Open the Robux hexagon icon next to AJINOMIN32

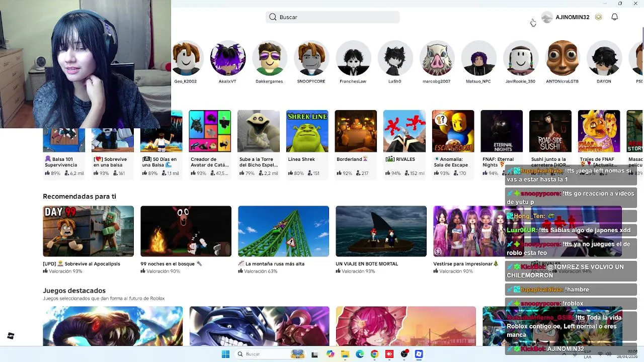pyautogui.click(x=598, y=17)
